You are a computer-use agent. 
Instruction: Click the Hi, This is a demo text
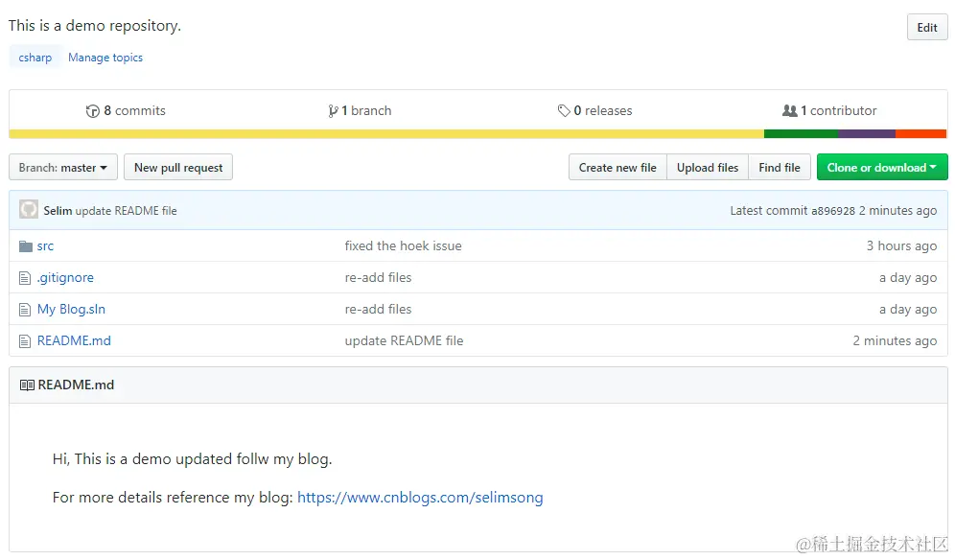tap(193, 459)
